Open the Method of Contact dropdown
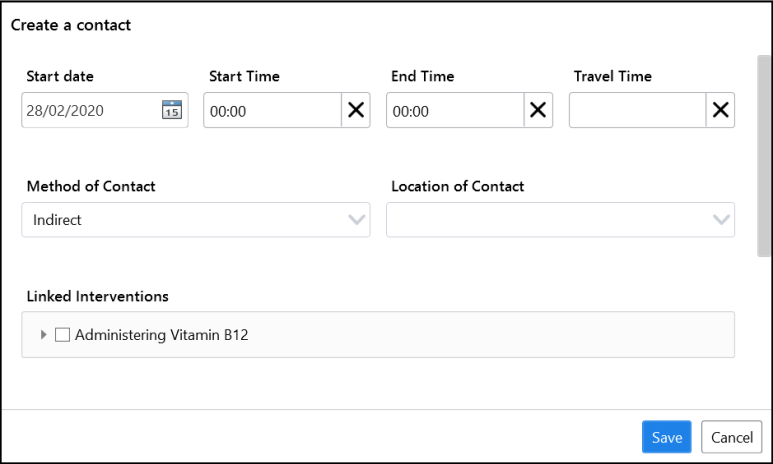Viewport: 773px width, 464px height. (196, 219)
